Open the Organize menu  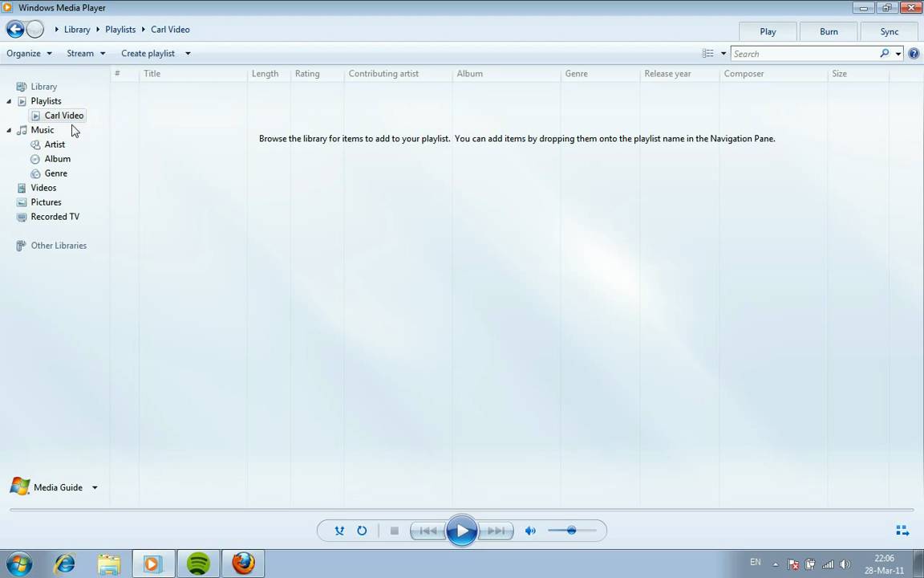[29, 53]
